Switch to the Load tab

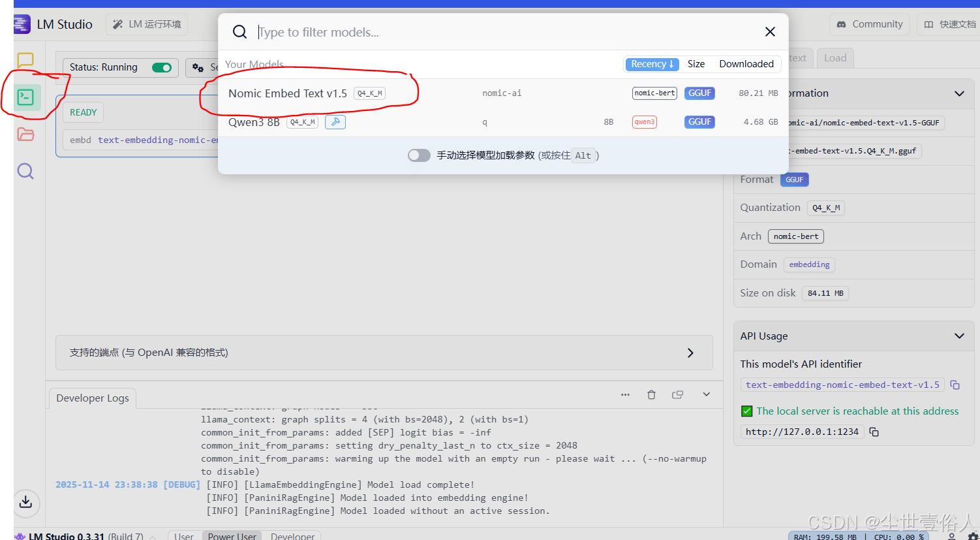pyautogui.click(x=835, y=58)
